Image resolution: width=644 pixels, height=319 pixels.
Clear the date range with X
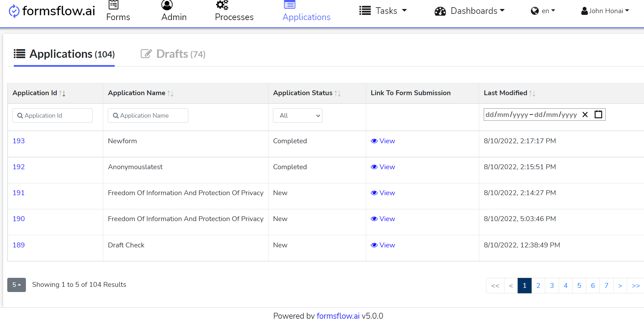[x=585, y=115]
